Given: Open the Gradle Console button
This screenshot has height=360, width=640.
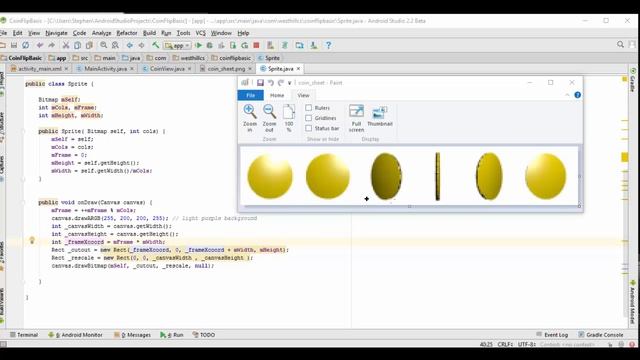Looking at the screenshot, I should [600, 335].
